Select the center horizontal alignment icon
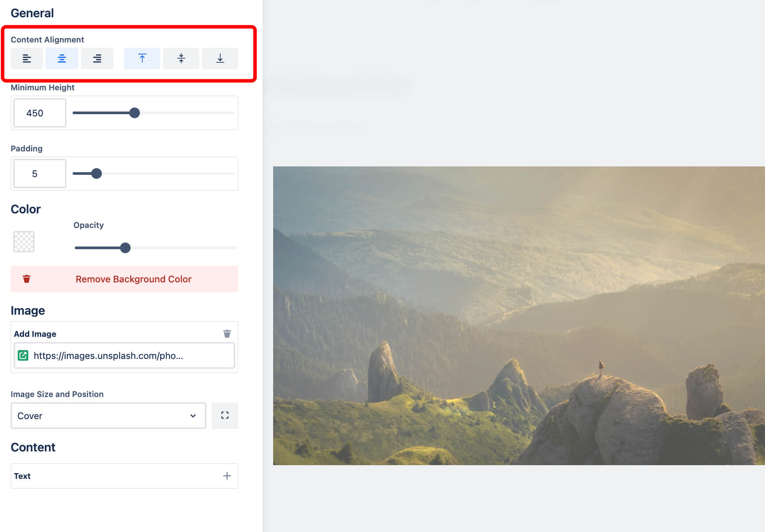The width and height of the screenshot is (765, 532). click(x=62, y=58)
